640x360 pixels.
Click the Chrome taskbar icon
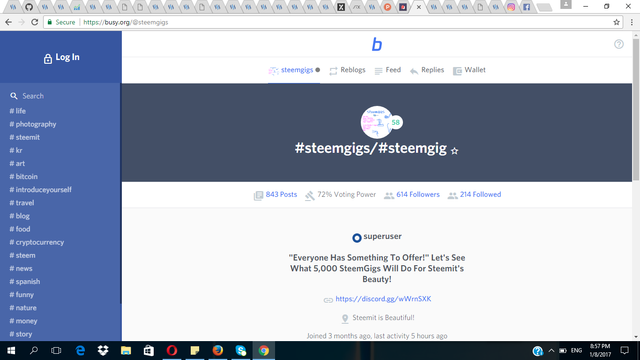tap(264, 351)
